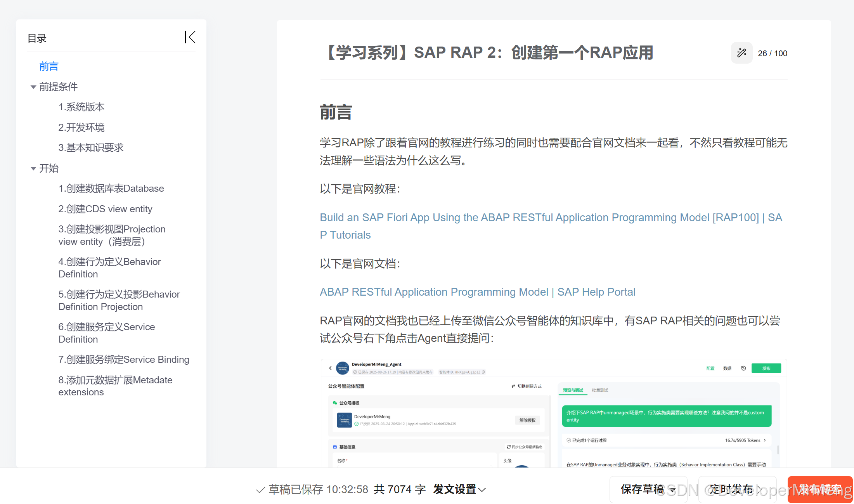Open 1.创建数据库表Database outline item

pos(111,189)
